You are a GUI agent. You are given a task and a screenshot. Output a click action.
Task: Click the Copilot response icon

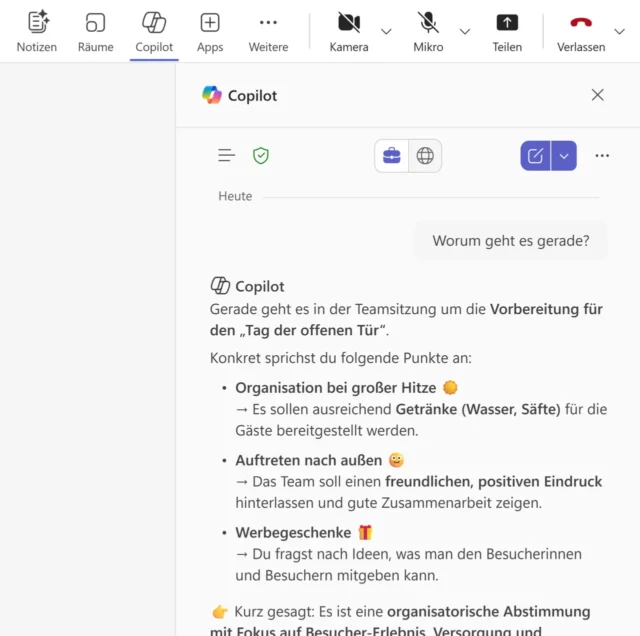click(220, 285)
